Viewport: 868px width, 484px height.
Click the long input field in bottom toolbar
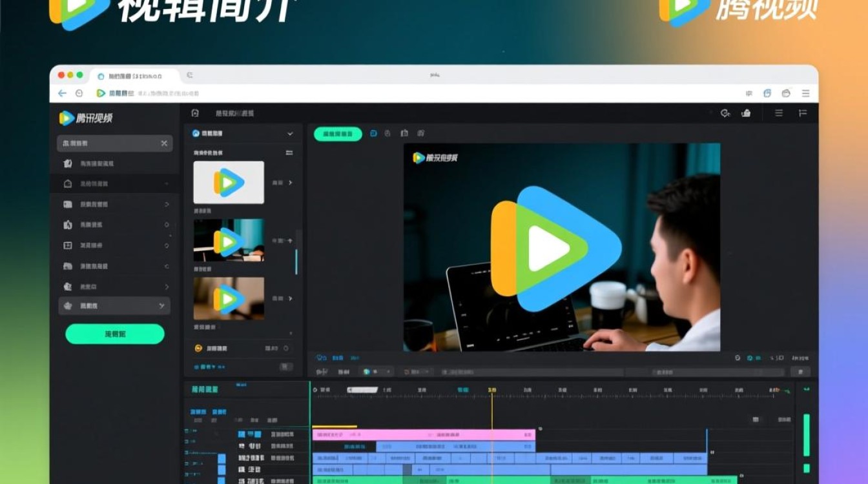[x=532, y=372]
